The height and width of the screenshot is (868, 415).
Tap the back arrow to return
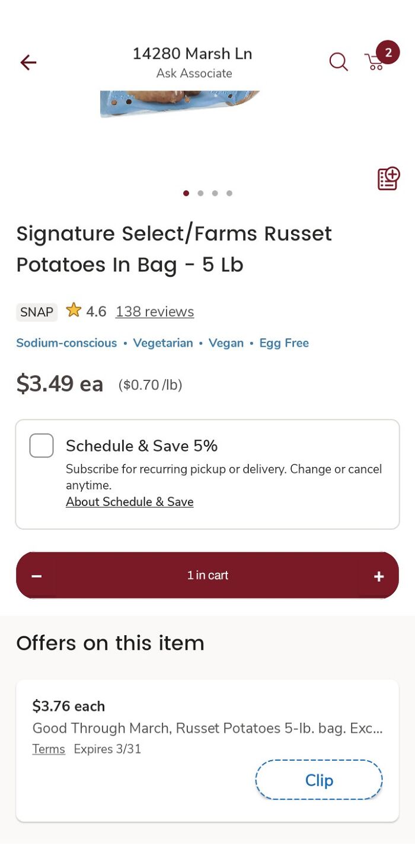click(x=27, y=62)
